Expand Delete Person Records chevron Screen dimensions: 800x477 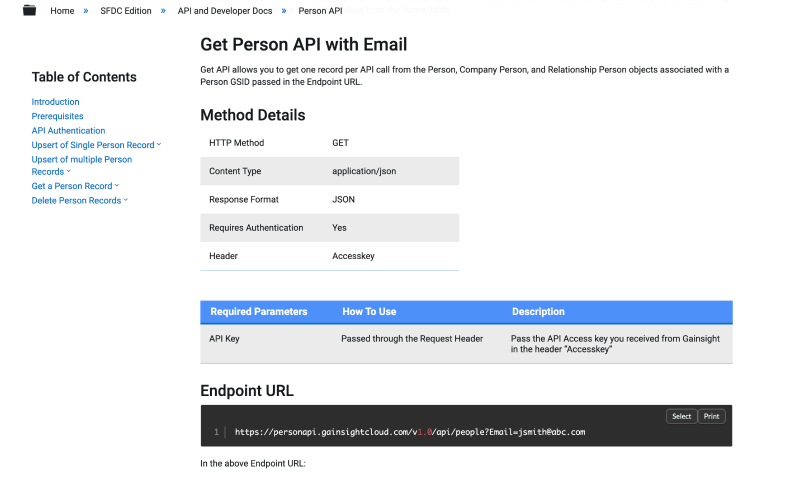coord(126,200)
